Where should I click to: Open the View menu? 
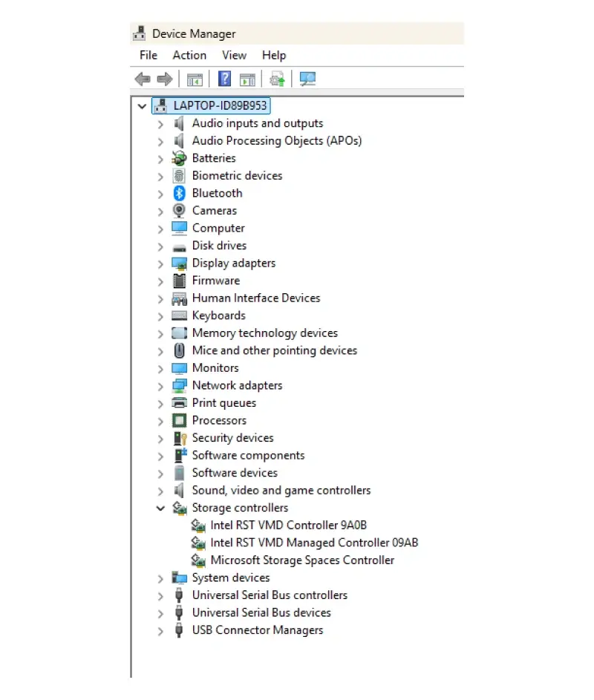(x=235, y=55)
